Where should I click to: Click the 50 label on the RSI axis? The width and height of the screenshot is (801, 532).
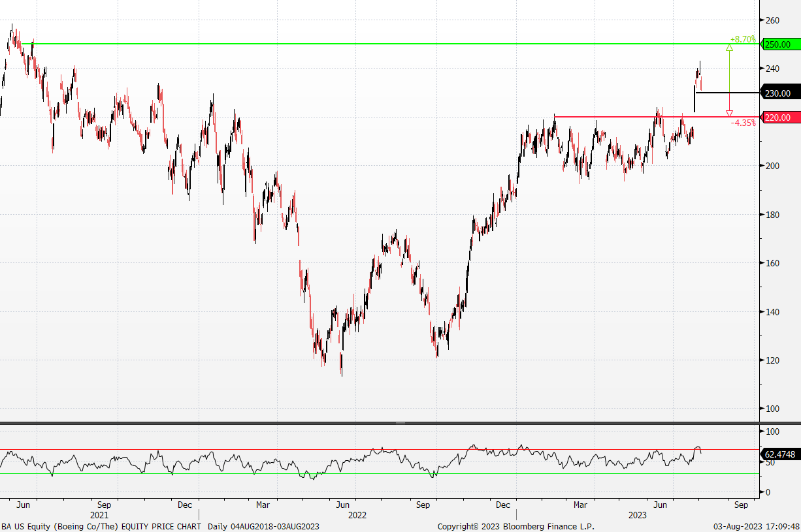tap(771, 462)
